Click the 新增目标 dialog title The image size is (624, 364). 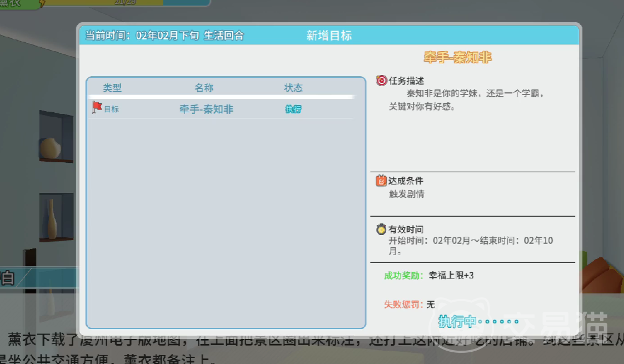(329, 36)
